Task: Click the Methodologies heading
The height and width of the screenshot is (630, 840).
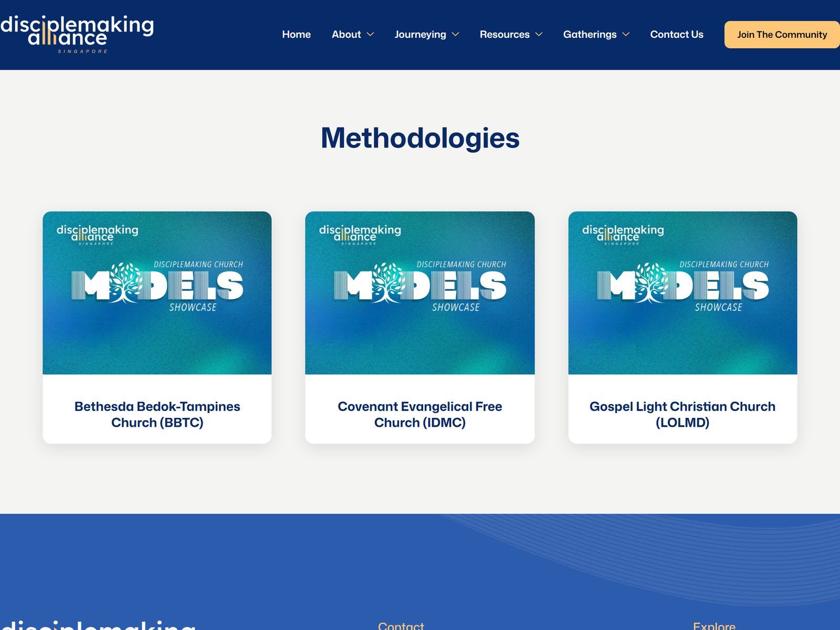Action: point(420,138)
